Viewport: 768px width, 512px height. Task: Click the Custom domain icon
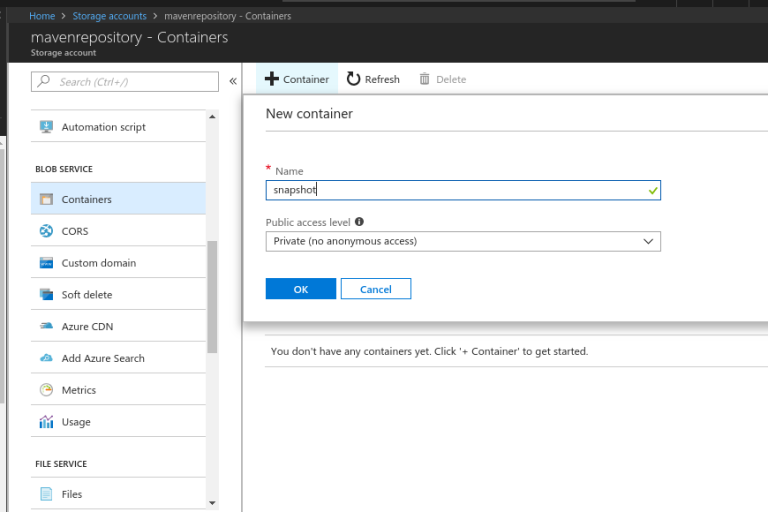coord(47,263)
